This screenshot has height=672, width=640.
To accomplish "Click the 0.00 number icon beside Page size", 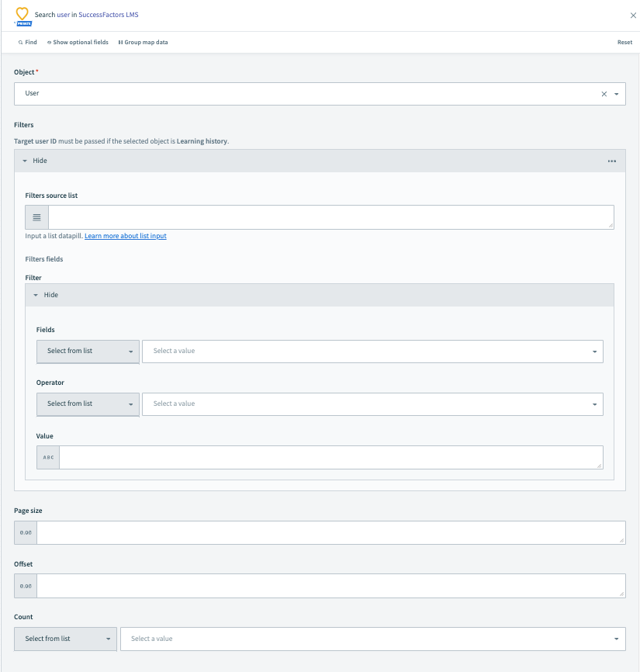I will click(25, 532).
